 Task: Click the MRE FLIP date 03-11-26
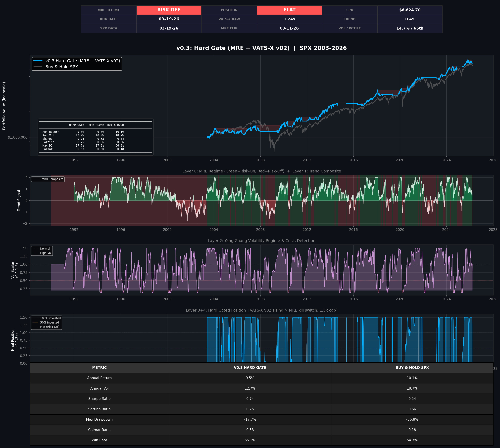pos(289,28)
